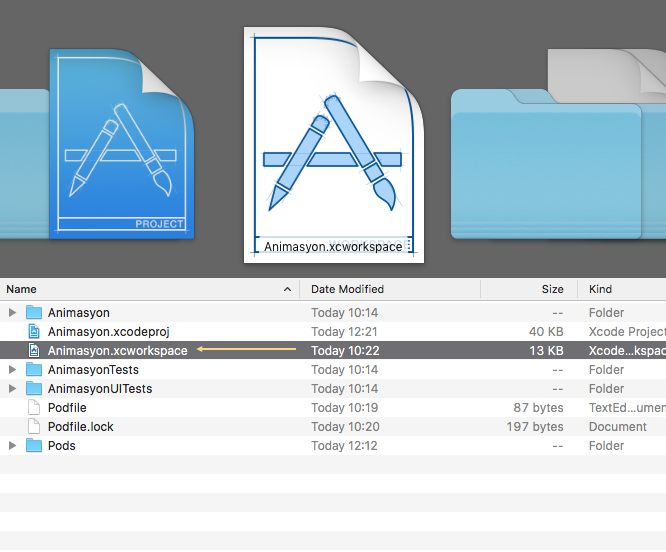
Task: Click the 197 bytes size value
Action: 535,427
